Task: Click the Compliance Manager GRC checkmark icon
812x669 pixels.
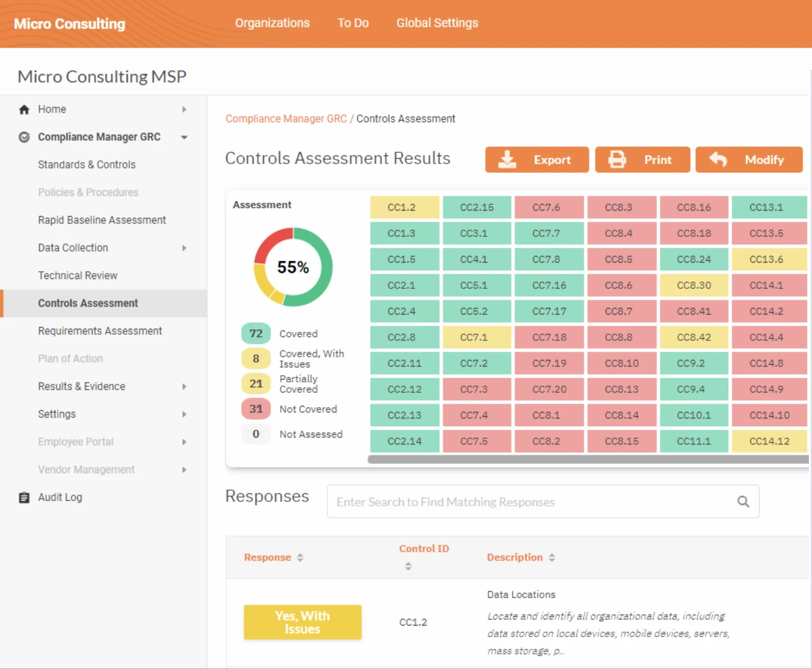Action: pos(24,137)
